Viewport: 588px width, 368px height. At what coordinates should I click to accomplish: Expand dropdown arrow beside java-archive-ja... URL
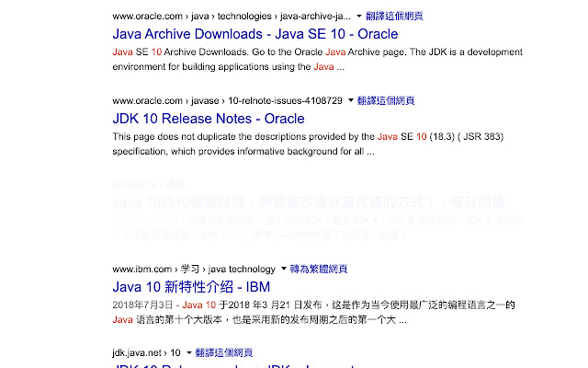359,17
